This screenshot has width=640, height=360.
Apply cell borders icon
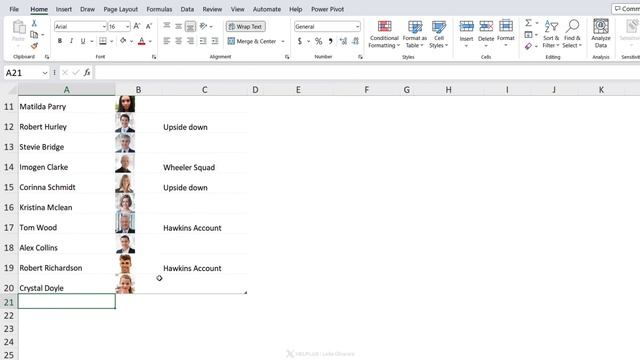click(103, 41)
